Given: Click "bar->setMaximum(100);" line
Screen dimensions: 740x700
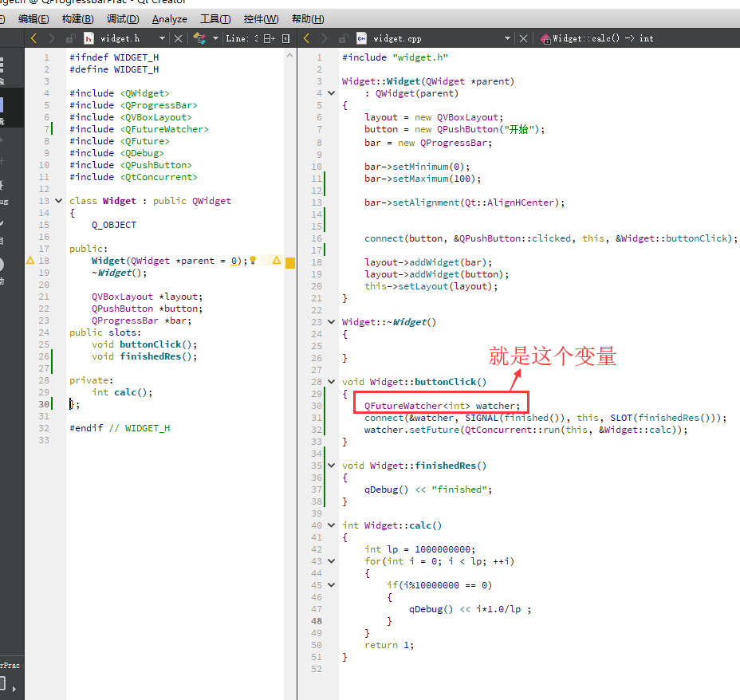Looking at the screenshot, I should [423, 179].
